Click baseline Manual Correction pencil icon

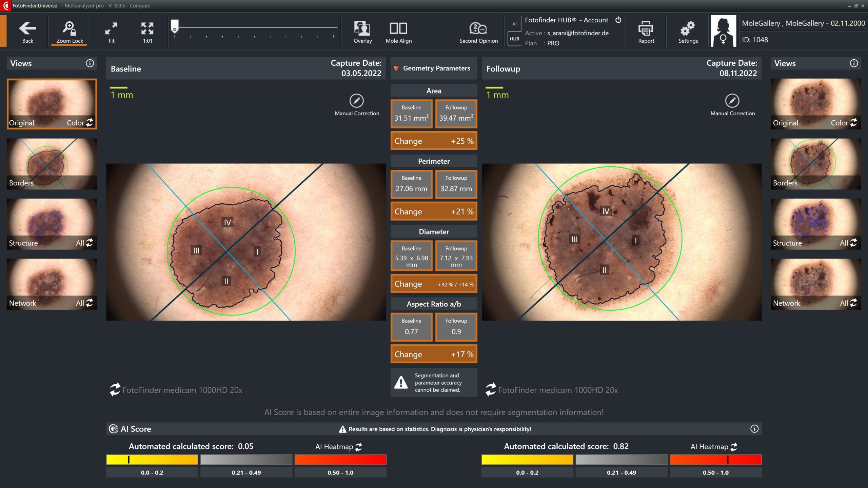click(356, 101)
